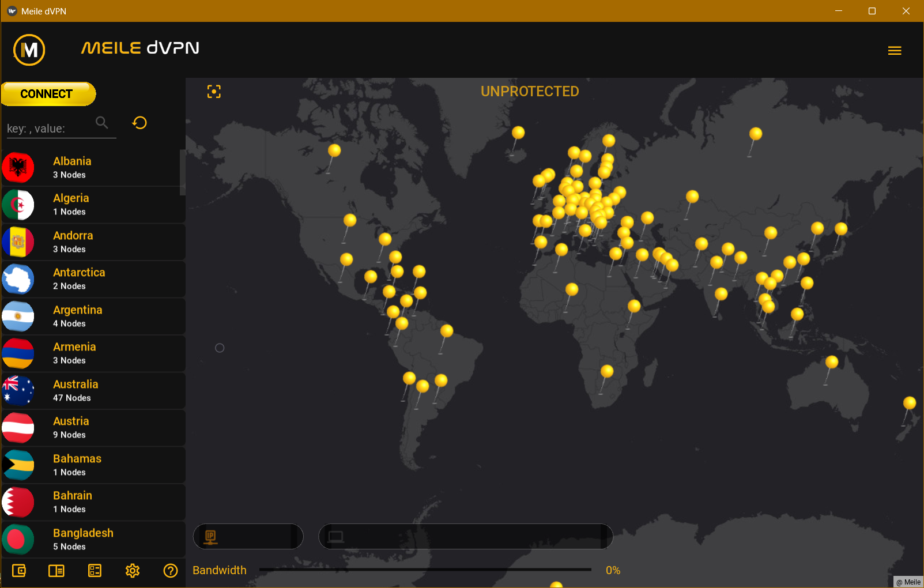Open the plan list icon

pyautogui.click(x=95, y=571)
